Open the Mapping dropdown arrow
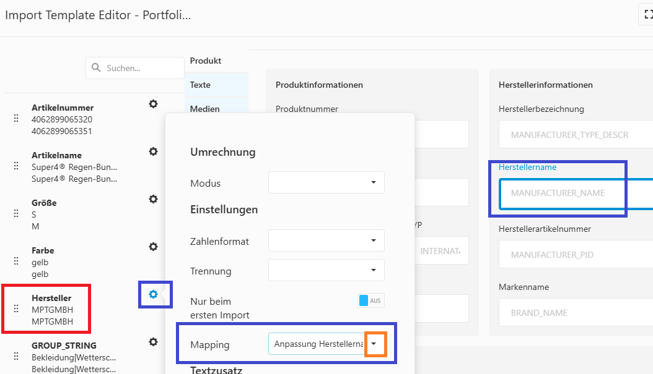This screenshot has height=374, width=653. click(x=374, y=344)
